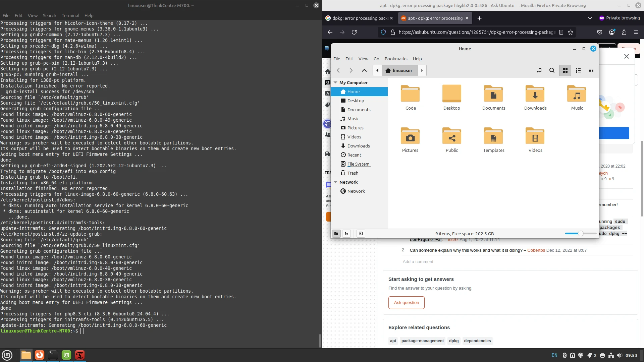
Task: Open Trash in the sidebar
Action: (x=359, y=173)
